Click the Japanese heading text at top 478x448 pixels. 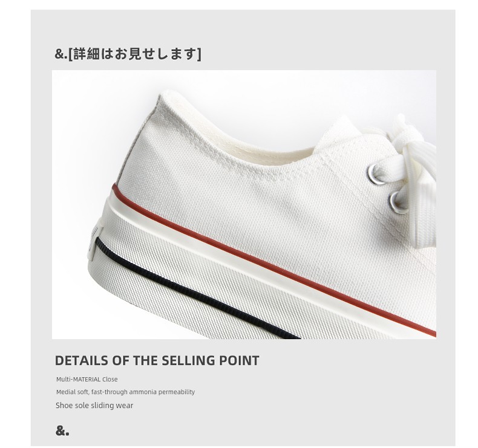point(128,54)
